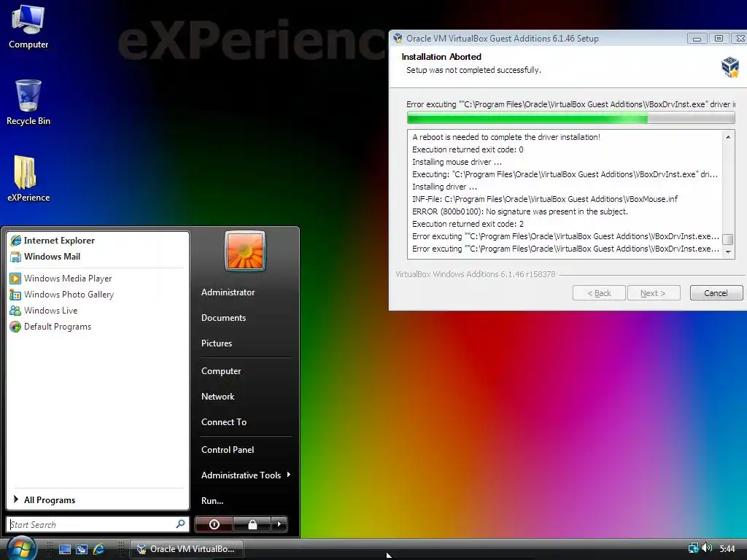Select 'INF-File' VBoxMouse.inf log line
The width and height of the screenshot is (747, 560).
tap(544, 199)
